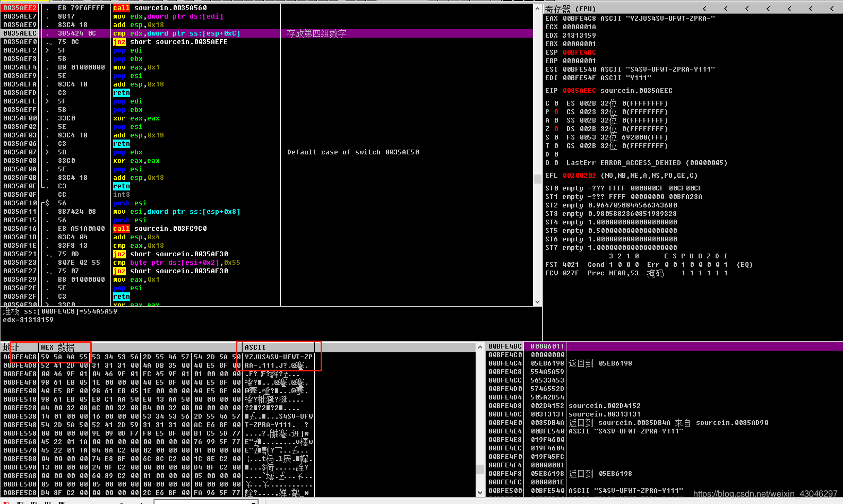Select highlighted stack row 00BFE4BC 80006011
This screenshot has height=504, width=843.
665,346
